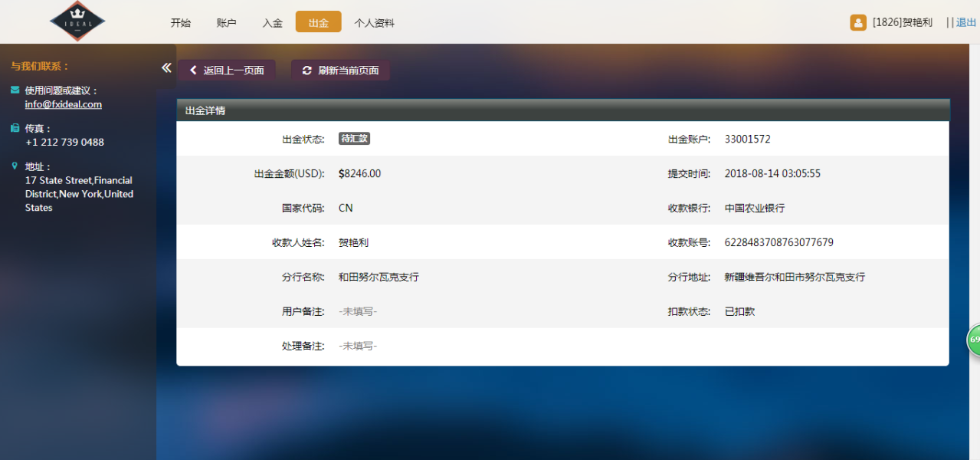The image size is (980, 460).
Task: Click 刷新当前页面 refresh button
Action: (x=340, y=71)
